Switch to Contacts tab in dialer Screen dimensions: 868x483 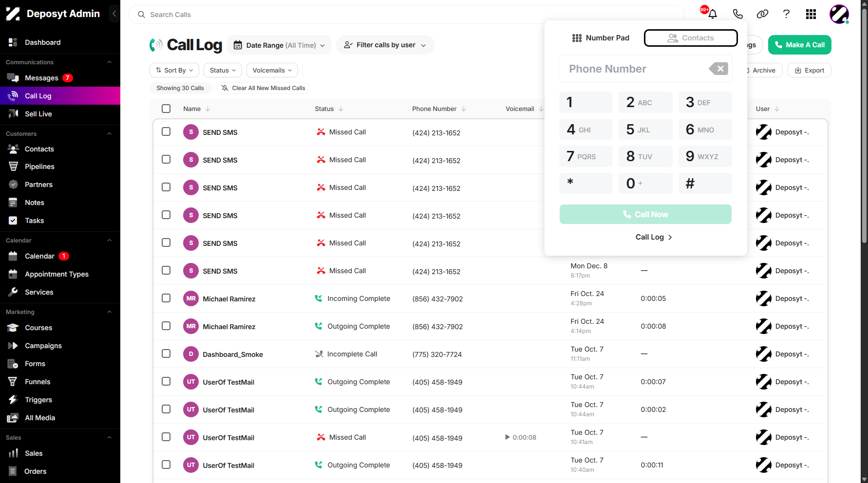691,38
